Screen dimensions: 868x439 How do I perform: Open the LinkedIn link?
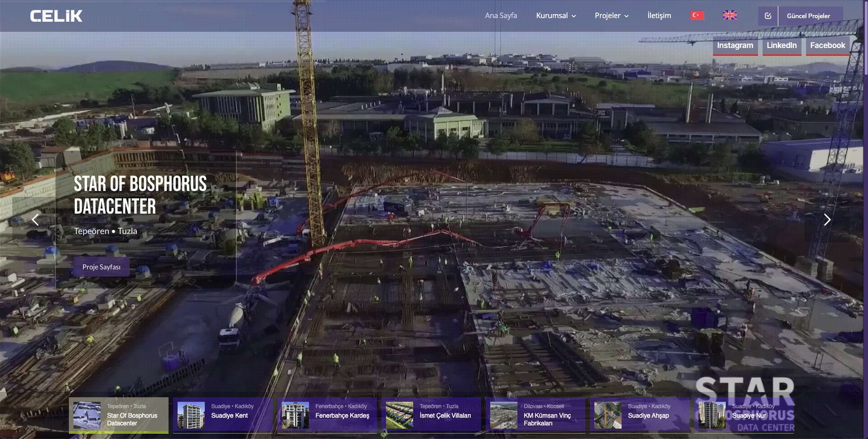[x=781, y=46]
